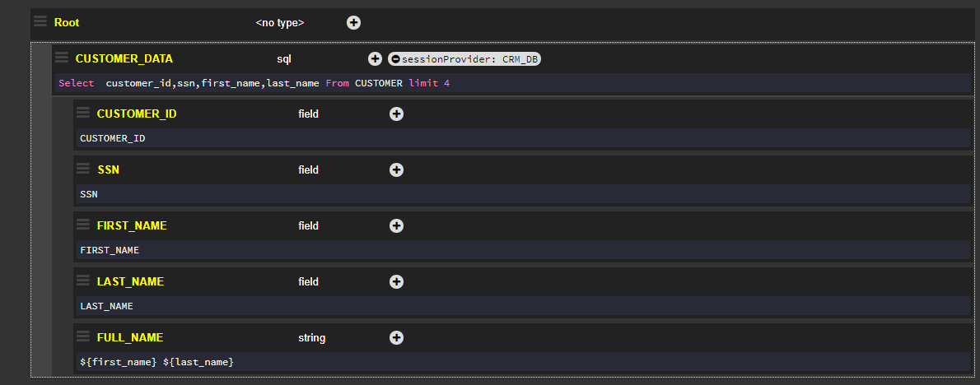This screenshot has width=980, height=385.
Task: Click the plus icon beside CUSTOMER_DATA sql
Action: [x=375, y=58]
